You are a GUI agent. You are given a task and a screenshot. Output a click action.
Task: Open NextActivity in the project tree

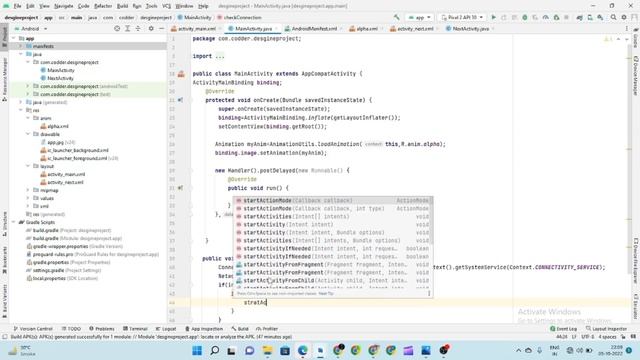click(x=60, y=78)
